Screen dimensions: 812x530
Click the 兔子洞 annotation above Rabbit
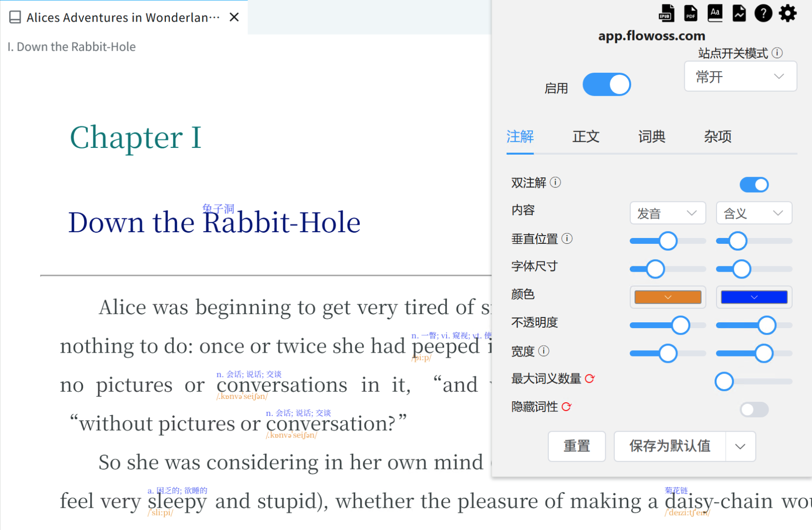pyautogui.click(x=218, y=209)
